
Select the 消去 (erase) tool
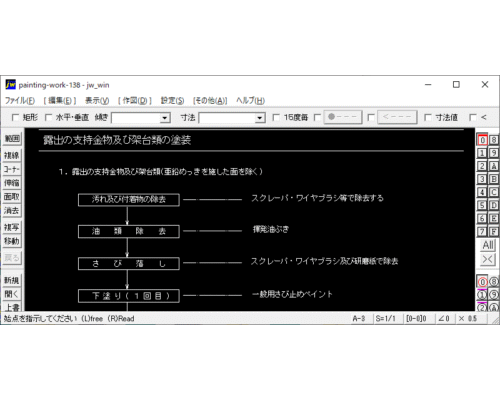tap(12, 211)
